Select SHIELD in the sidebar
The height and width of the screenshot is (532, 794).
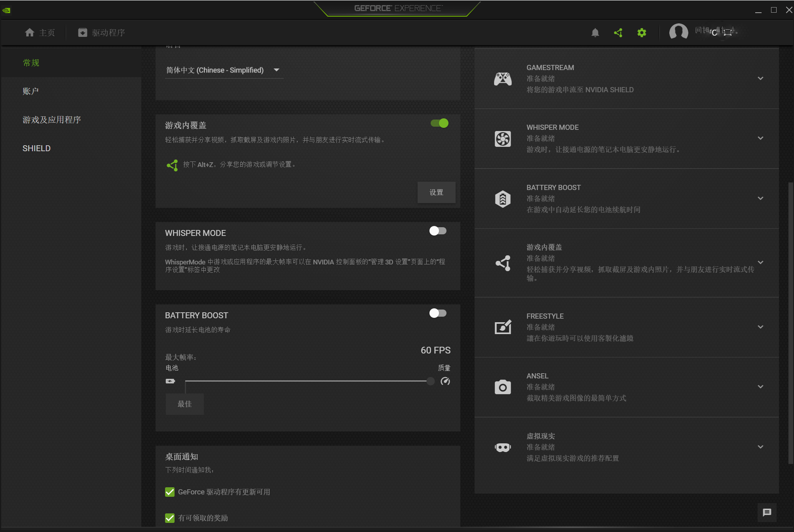[71, 148]
